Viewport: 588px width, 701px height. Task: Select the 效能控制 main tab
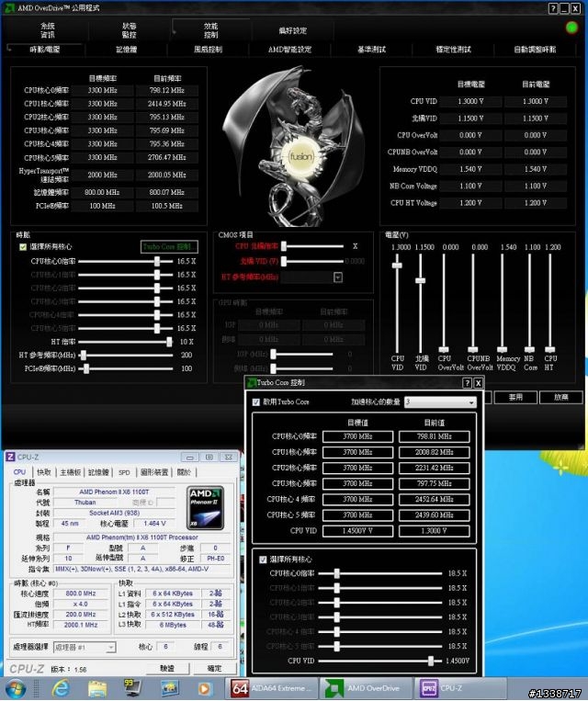(x=210, y=30)
